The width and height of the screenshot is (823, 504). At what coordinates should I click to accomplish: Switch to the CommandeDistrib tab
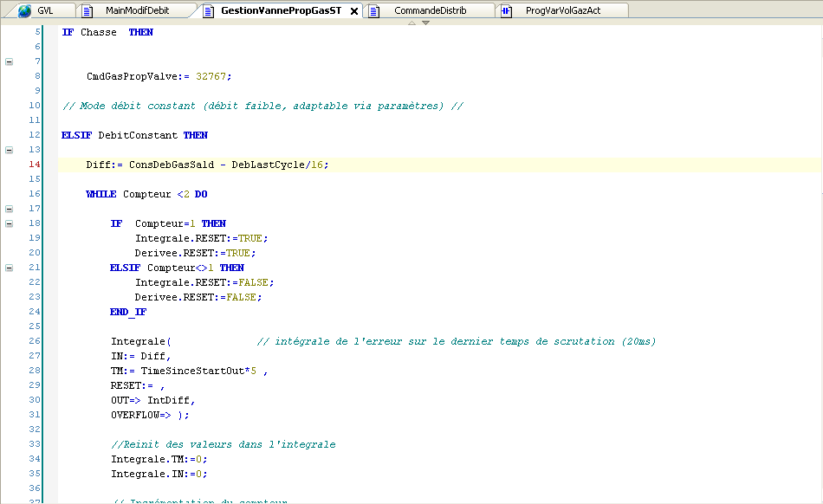(430, 10)
